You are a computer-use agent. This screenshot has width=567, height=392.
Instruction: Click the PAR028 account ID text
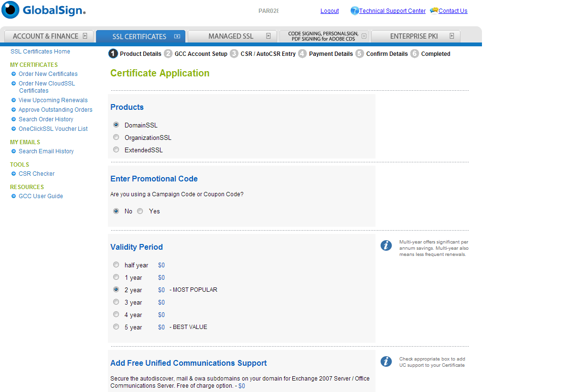pyautogui.click(x=268, y=11)
